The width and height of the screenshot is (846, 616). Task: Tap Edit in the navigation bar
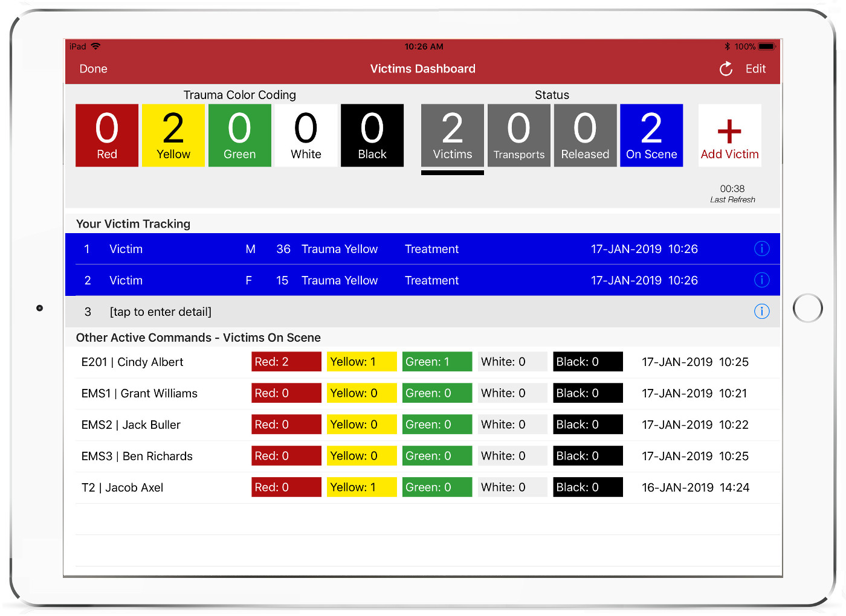[x=755, y=69]
